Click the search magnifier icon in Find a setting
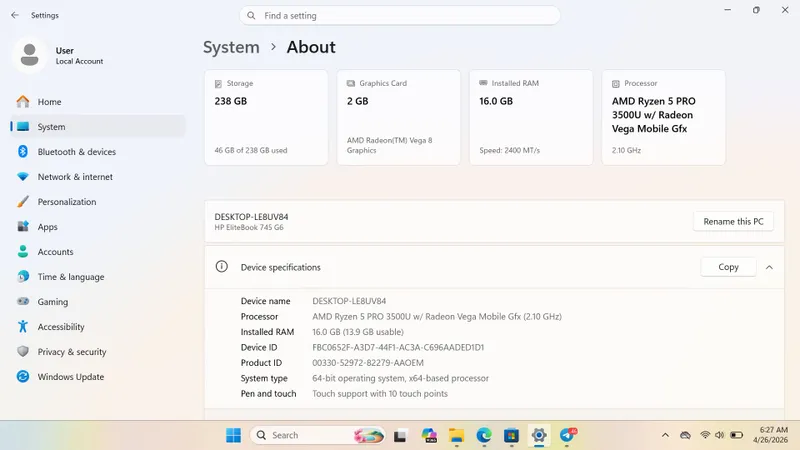800x450 pixels. pos(251,16)
